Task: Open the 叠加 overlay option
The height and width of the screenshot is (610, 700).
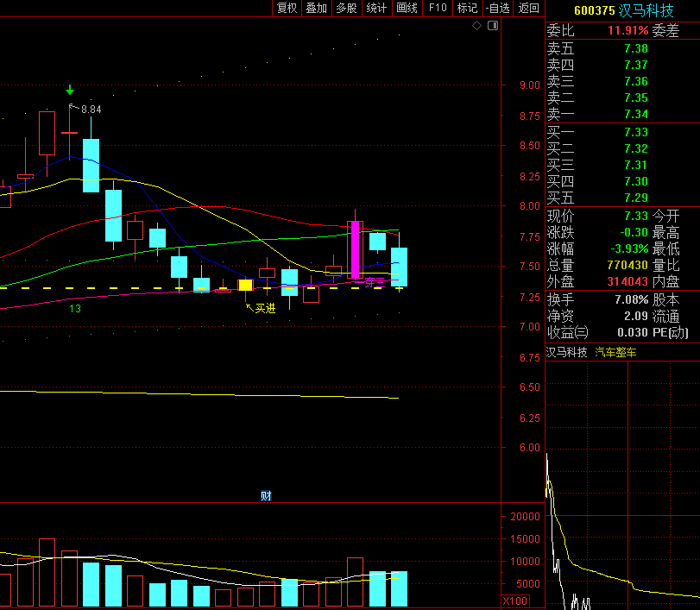Action: 317,8
